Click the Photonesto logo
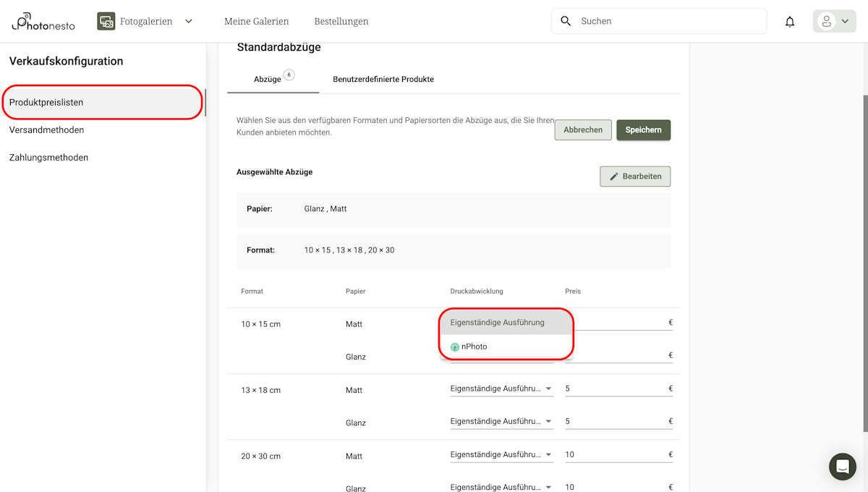 (x=42, y=21)
